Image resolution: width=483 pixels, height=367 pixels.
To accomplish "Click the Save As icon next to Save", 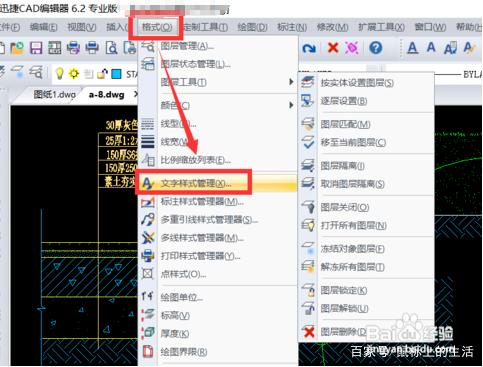I will pyautogui.click(x=54, y=48).
